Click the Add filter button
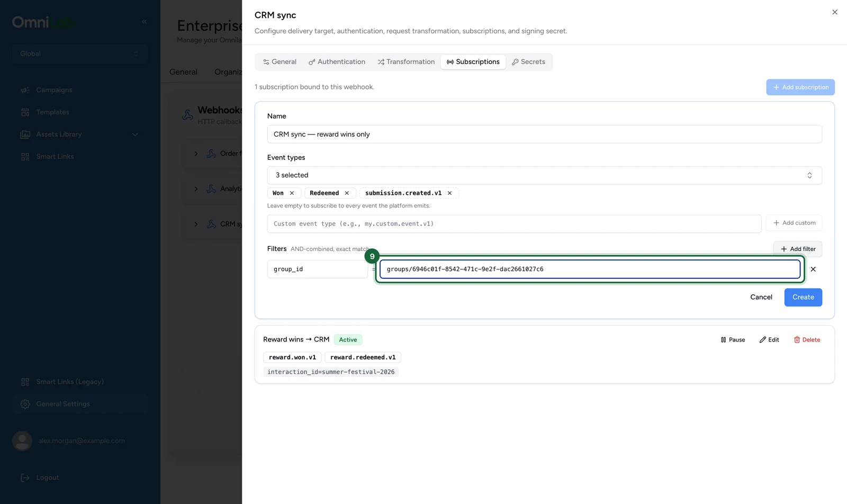 click(x=798, y=249)
